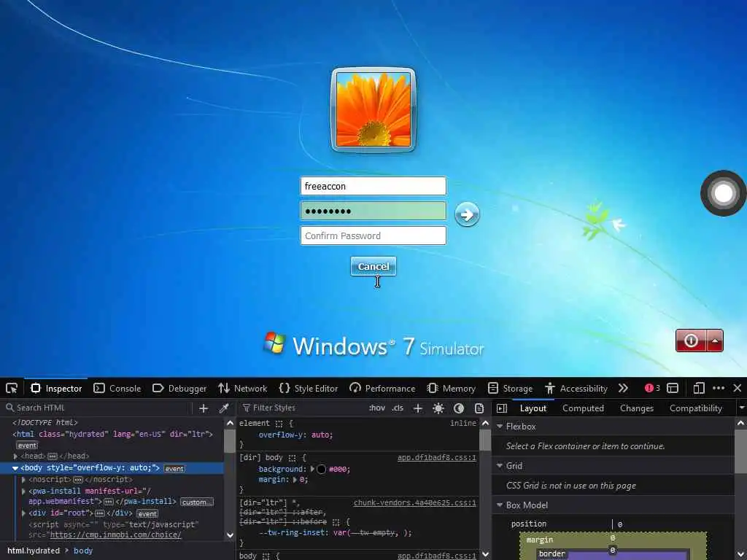This screenshot has height=560, width=747.
Task: Collapse the Grid section
Action: [x=500, y=466]
